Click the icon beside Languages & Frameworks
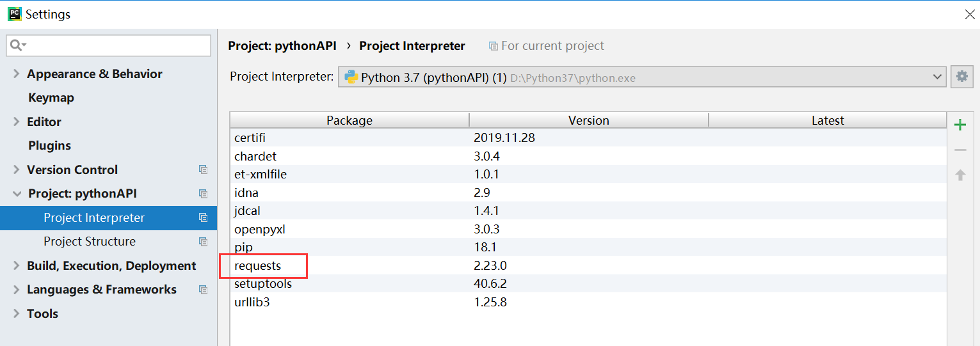 pos(203,290)
